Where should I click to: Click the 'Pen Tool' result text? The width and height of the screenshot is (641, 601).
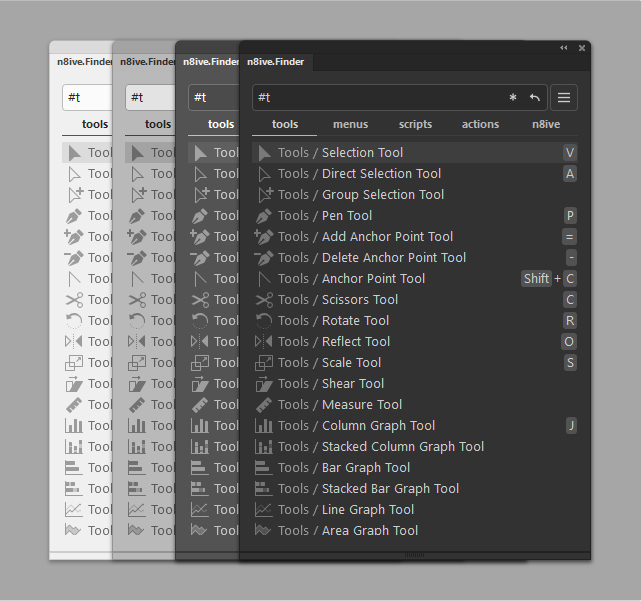(x=347, y=216)
